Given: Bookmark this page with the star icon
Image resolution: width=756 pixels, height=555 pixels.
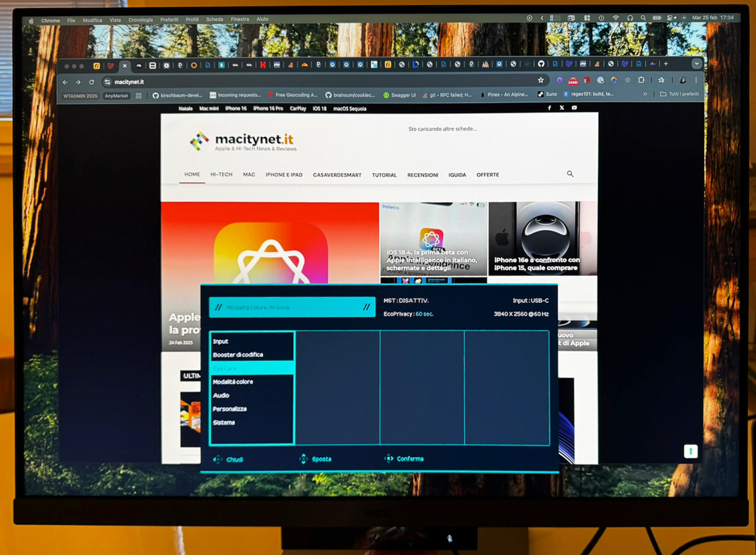Looking at the screenshot, I should (x=541, y=80).
